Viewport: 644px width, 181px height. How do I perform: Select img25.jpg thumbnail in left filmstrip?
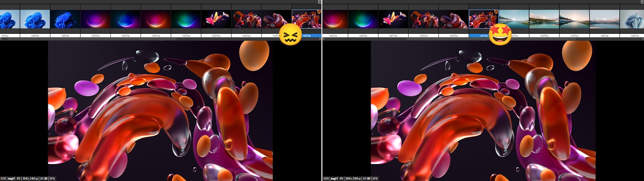click(246, 19)
